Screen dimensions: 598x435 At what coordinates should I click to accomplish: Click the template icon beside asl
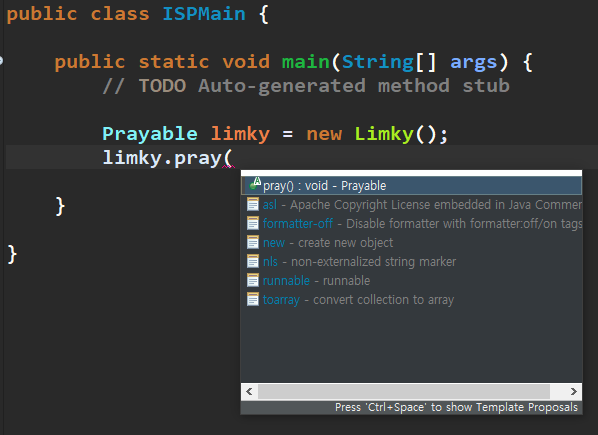[252, 204]
